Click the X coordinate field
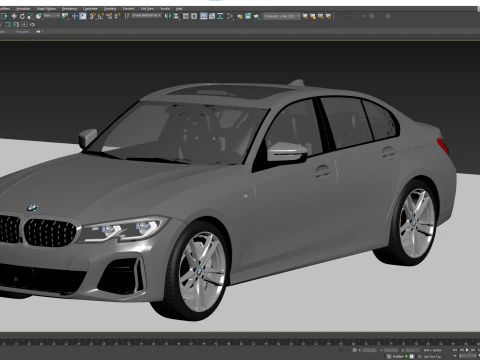 coord(369,350)
